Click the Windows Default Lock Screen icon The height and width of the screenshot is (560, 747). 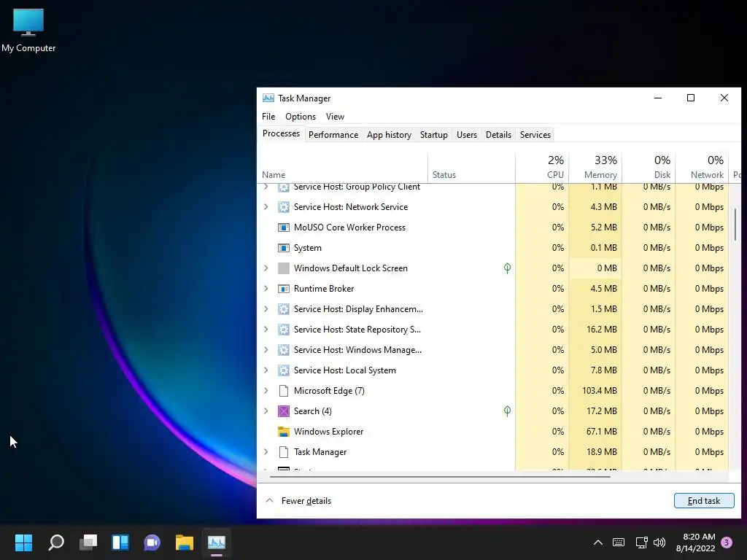tap(284, 268)
